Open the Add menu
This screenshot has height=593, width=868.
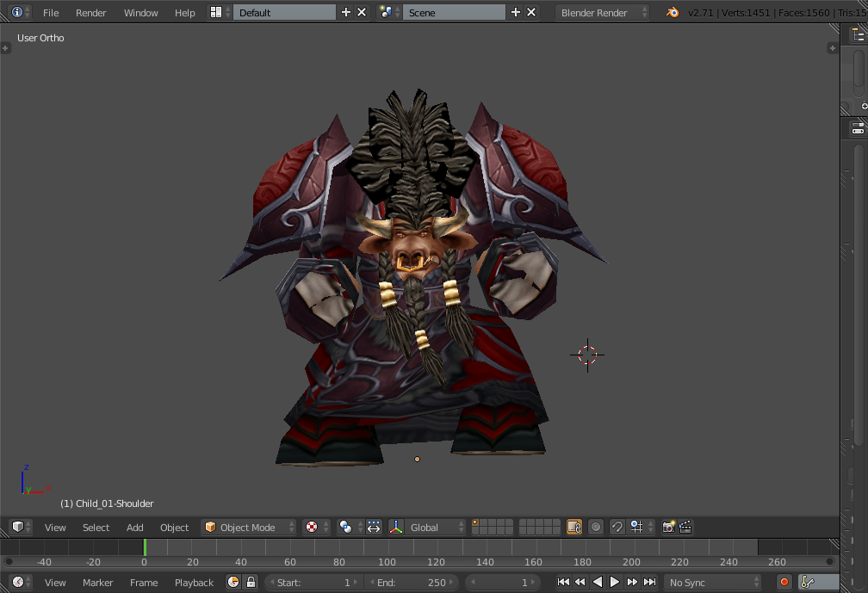[134, 528]
